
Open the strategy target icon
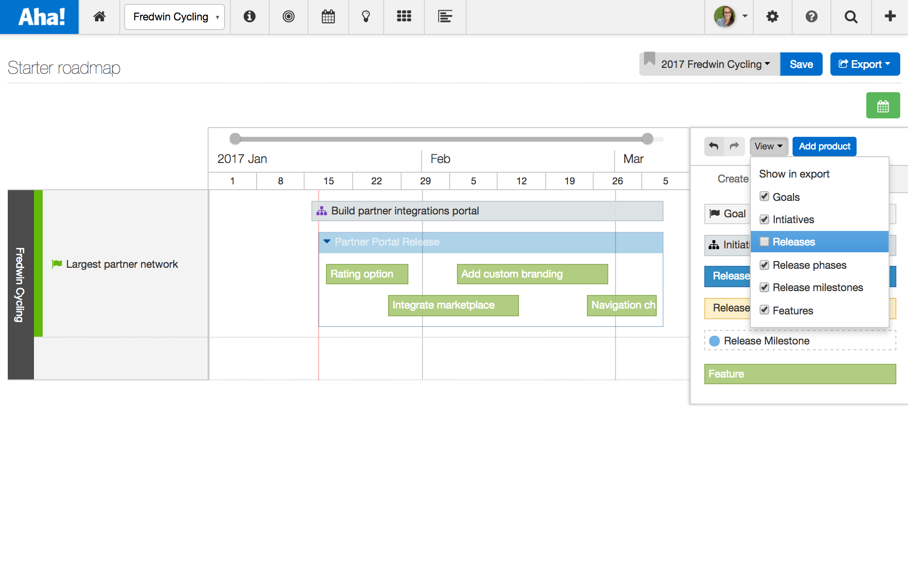point(289,17)
